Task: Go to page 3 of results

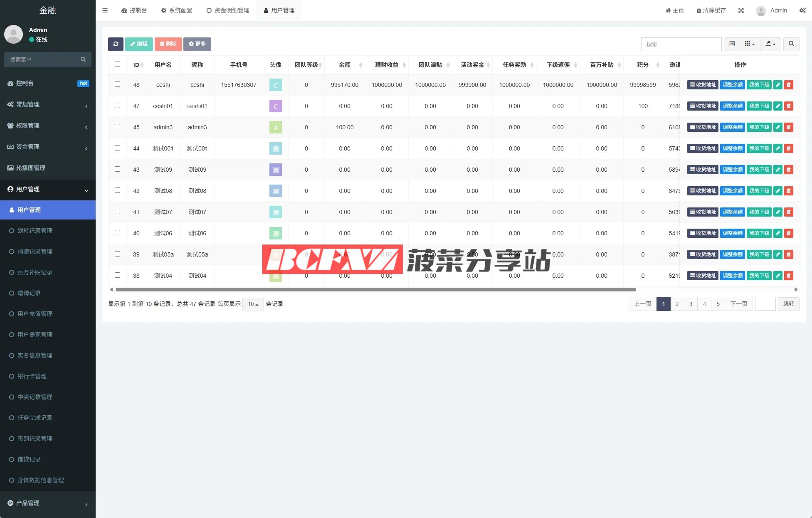Action: [x=691, y=304]
